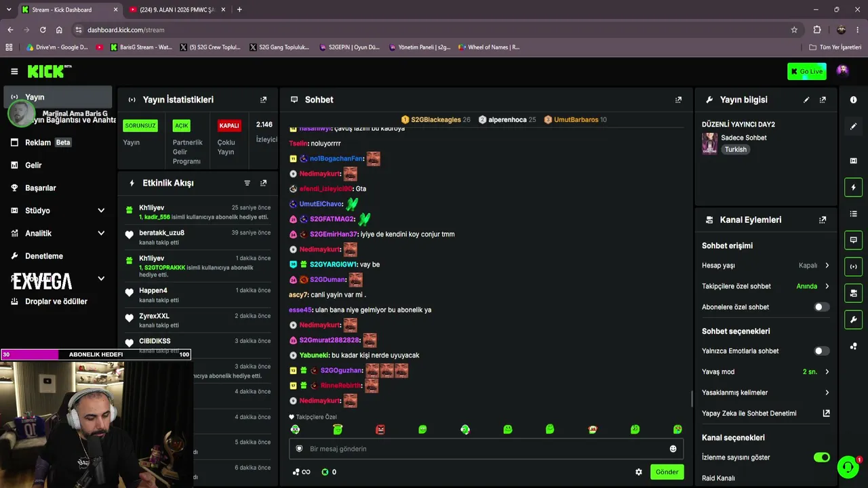
Task: Pop out the Yayın bilgisi panel
Action: (x=823, y=100)
